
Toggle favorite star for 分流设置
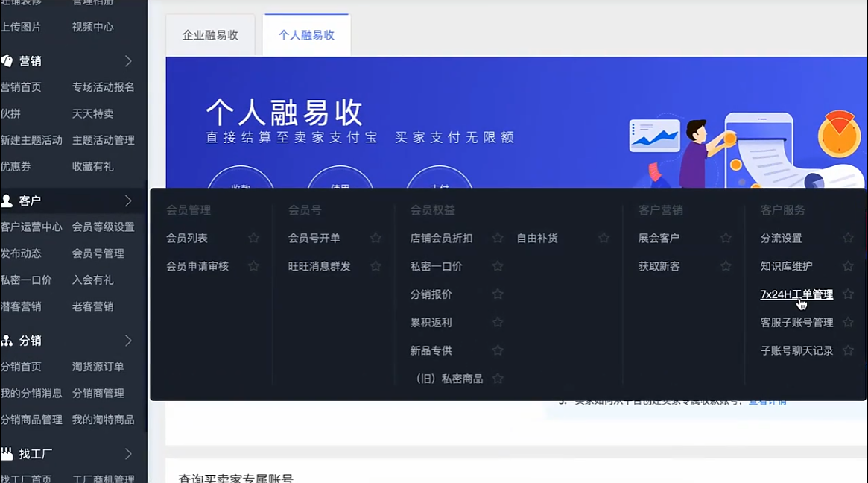tap(848, 239)
